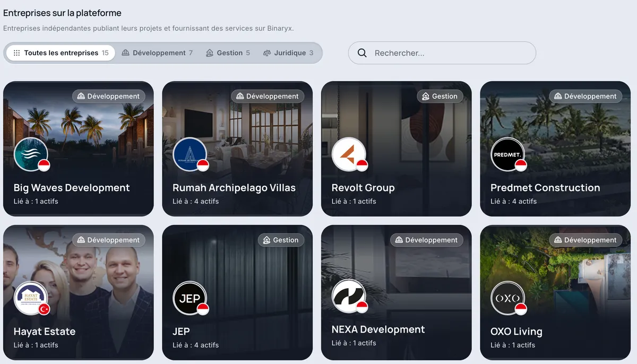Click the Développement badge on Predmet Construction card
Viewport: 637px width, 364px height.
(586, 96)
